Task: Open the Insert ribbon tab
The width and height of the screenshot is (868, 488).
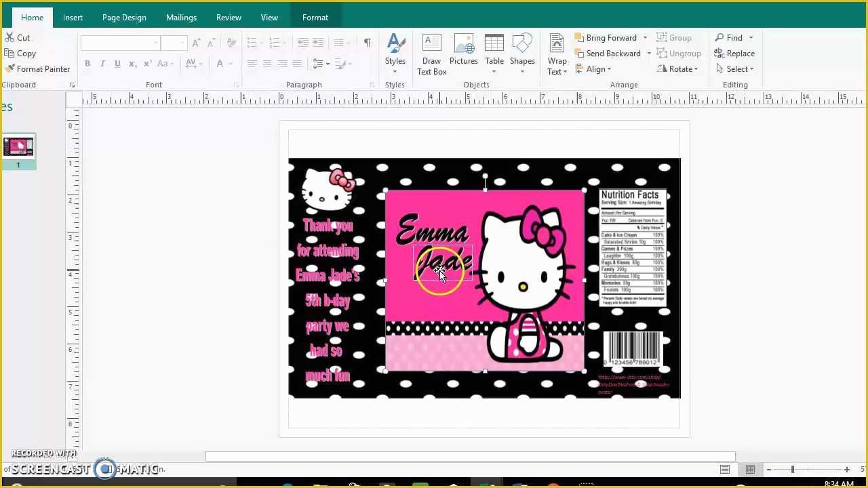Action: point(73,18)
